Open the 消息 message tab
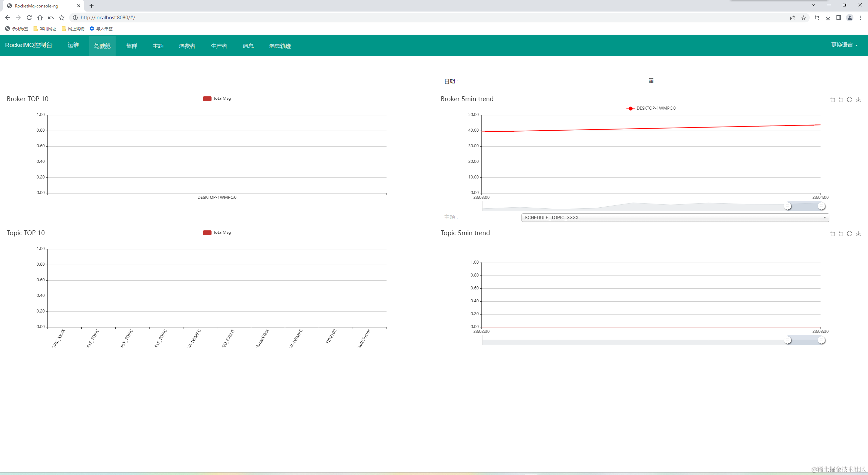 tap(248, 46)
